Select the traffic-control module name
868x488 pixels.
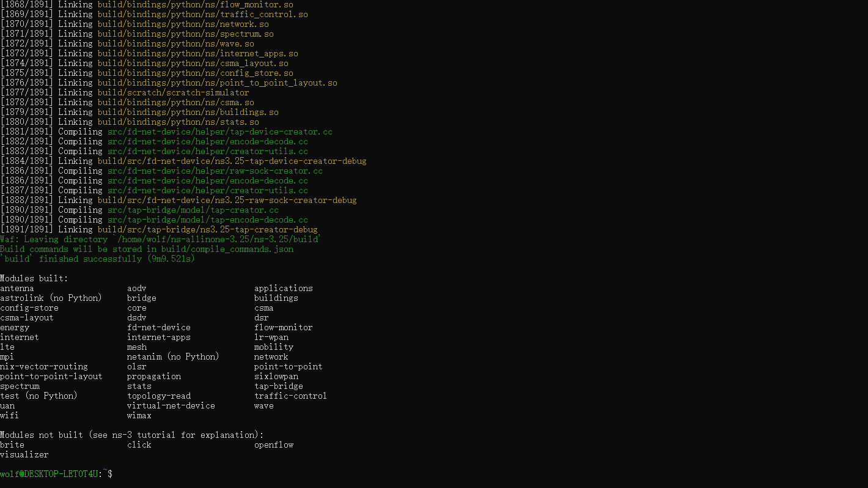click(x=290, y=396)
